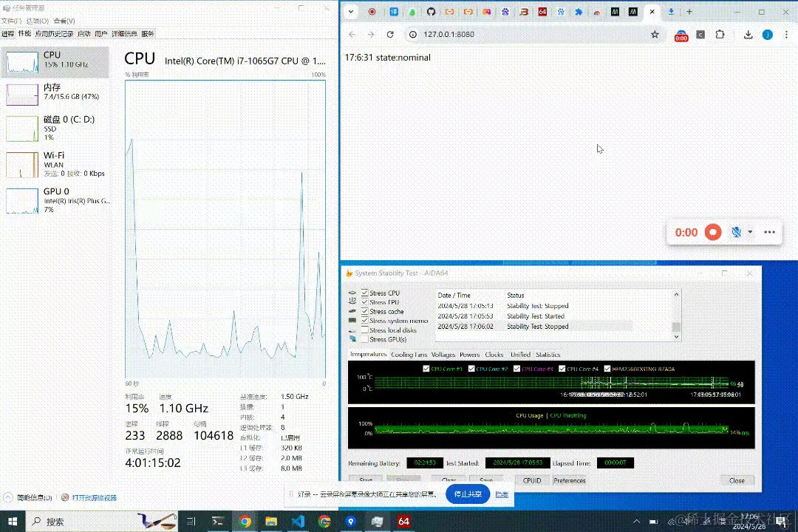The width and height of the screenshot is (798, 532).
Task: Open the Windows Start menu
Action: 13,522
